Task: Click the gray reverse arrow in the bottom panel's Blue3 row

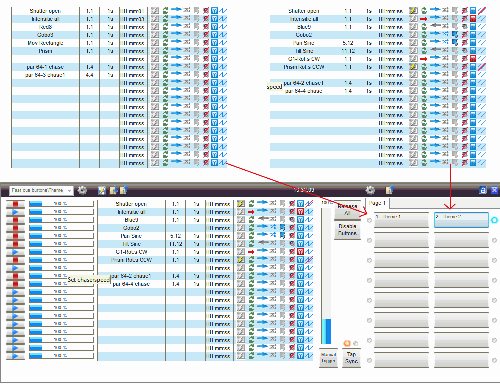Action: 263,219
